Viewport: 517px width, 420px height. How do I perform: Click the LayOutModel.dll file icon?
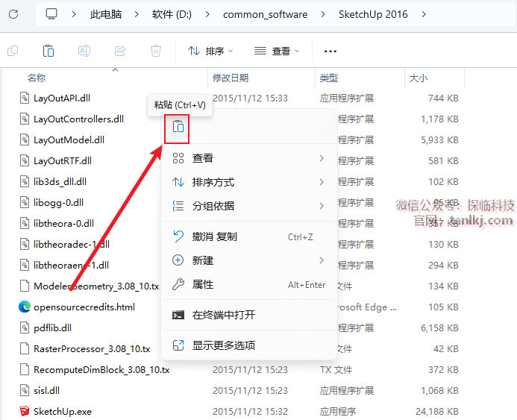coord(25,140)
